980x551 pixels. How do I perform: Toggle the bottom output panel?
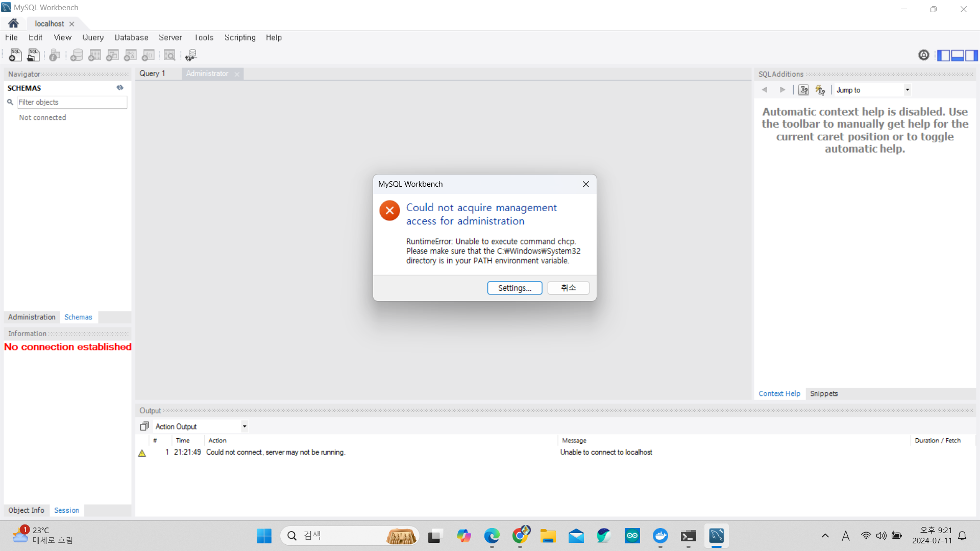tap(958, 55)
